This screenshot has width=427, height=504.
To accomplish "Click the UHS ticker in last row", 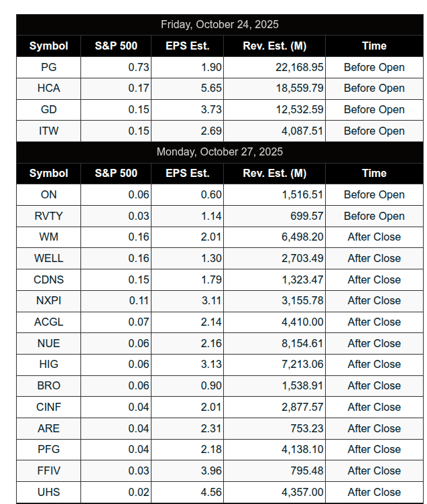I will pyautogui.click(x=49, y=492).
